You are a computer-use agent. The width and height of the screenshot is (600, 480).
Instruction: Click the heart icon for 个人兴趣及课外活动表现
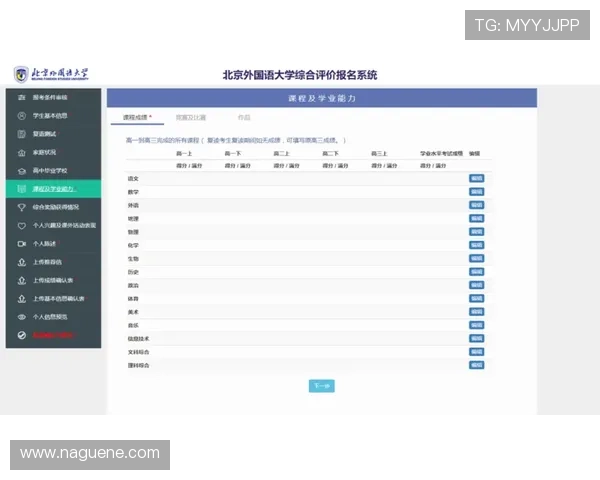21,226
